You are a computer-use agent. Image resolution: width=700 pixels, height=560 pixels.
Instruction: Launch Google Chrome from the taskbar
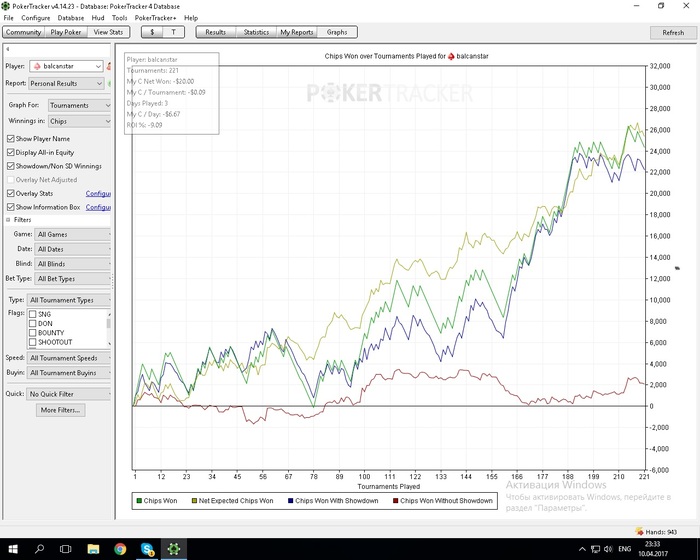pos(119,549)
